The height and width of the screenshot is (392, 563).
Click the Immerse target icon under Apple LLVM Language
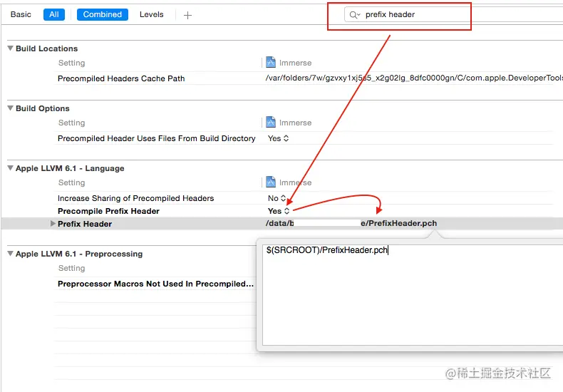point(271,182)
